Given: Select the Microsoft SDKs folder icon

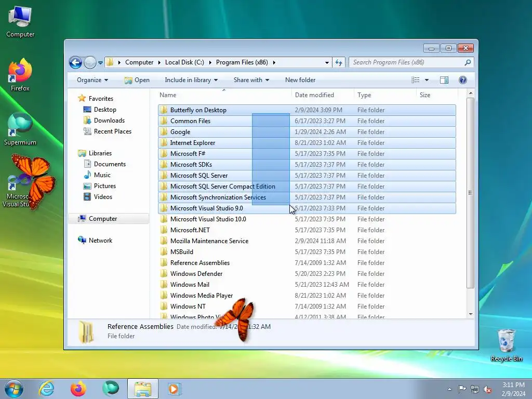Looking at the screenshot, I should 164,165.
